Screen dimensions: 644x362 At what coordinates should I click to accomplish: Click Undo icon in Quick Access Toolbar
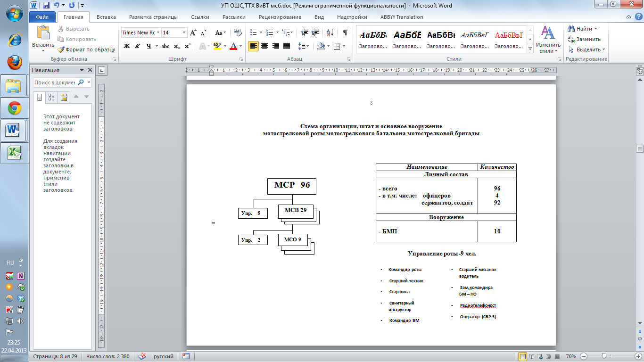click(x=57, y=6)
